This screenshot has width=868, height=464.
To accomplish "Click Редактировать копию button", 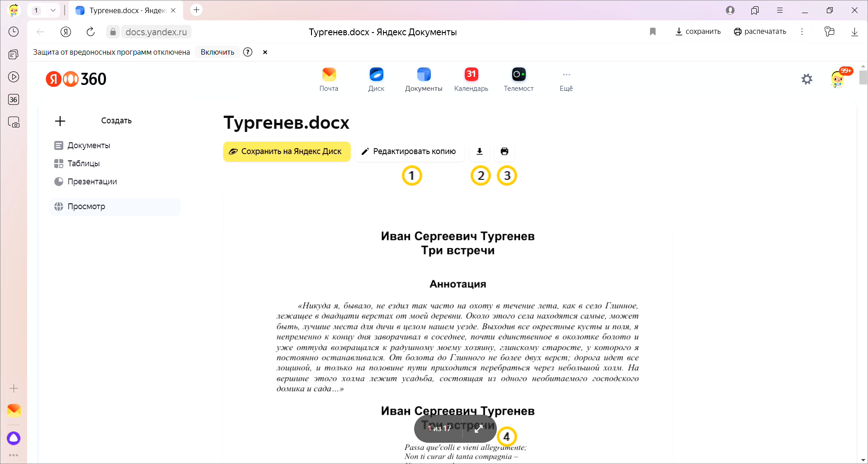I will point(409,151).
